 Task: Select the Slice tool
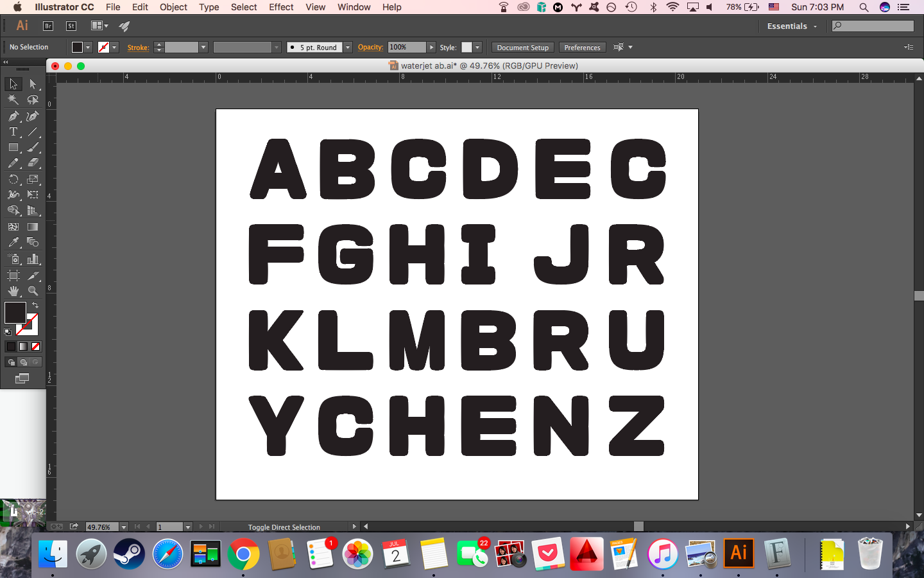(x=33, y=276)
